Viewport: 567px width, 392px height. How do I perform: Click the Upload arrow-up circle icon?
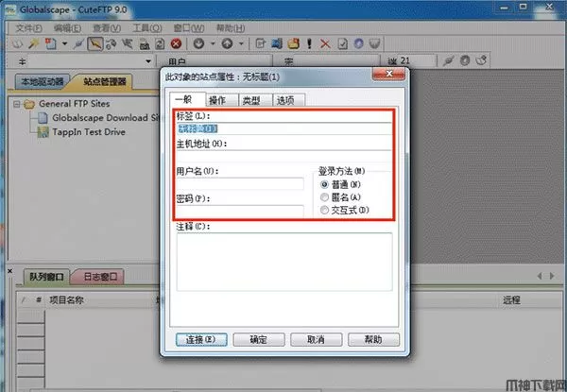point(227,44)
